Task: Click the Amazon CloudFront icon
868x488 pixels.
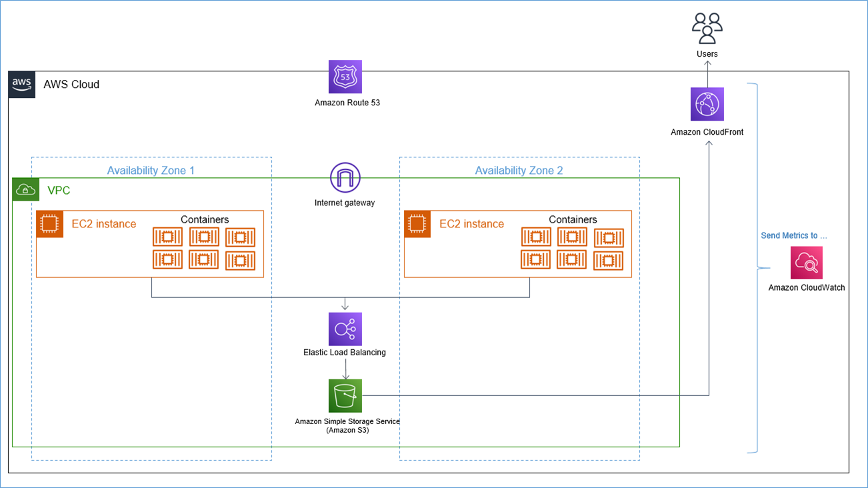Action: click(707, 105)
